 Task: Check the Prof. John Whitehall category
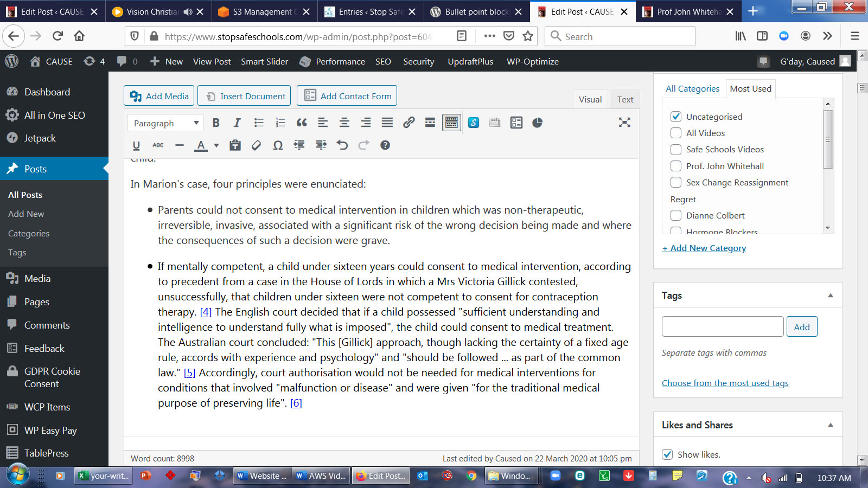coord(676,166)
